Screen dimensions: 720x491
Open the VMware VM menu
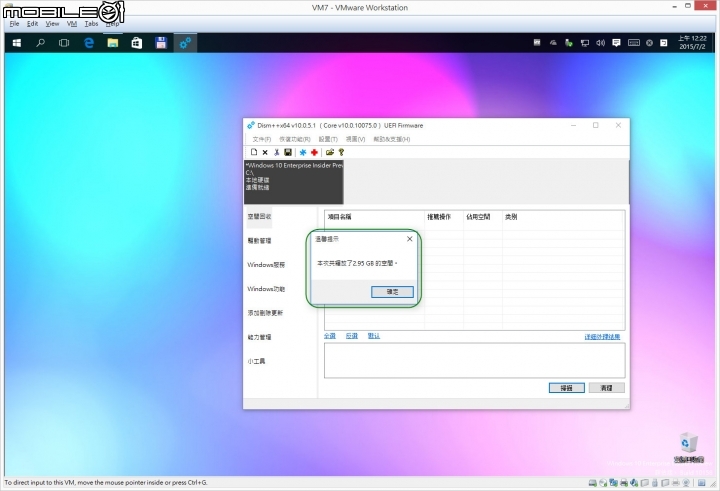[x=72, y=24]
